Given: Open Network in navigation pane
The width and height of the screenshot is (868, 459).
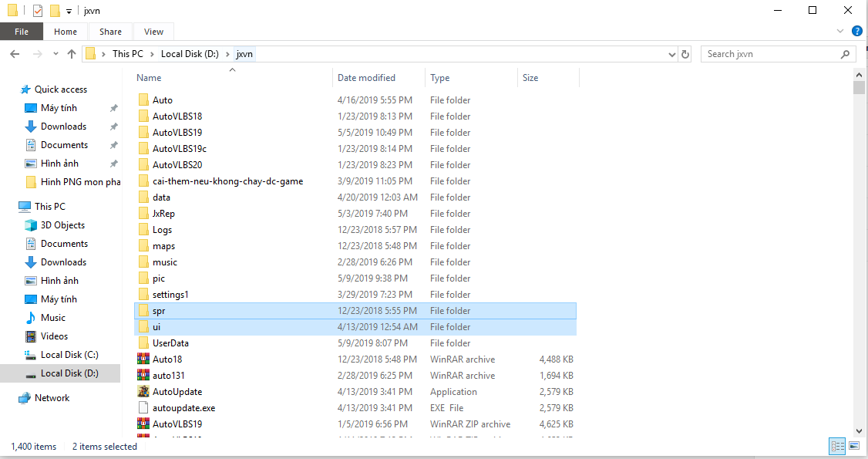Looking at the screenshot, I should (x=52, y=397).
